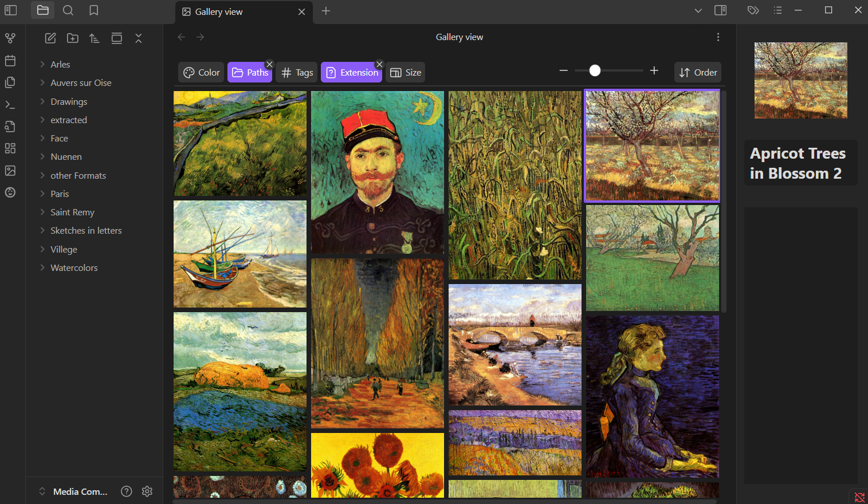Viewport: 868px width, 504px height.
Task: Decrease thumbnail size with minus
Action: pyautogui.click(x=563, y=70)
